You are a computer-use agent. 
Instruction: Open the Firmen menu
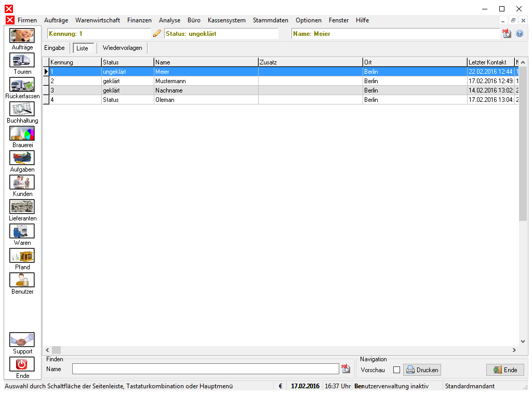point(27,20)
